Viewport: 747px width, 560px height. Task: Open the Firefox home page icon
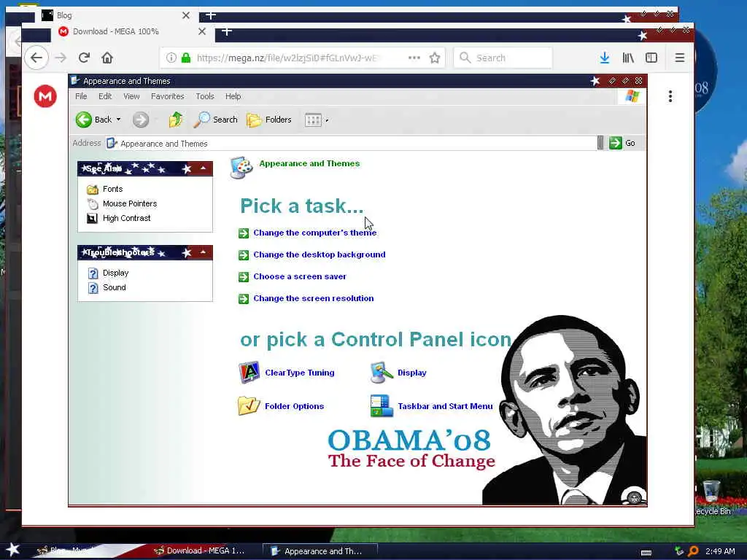[x=107, y=58]
